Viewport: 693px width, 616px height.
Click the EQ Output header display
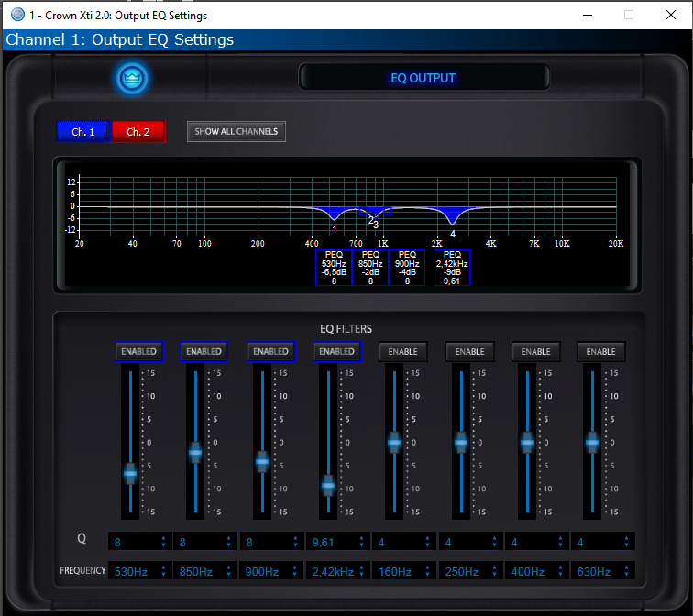[x=423, y=78]
